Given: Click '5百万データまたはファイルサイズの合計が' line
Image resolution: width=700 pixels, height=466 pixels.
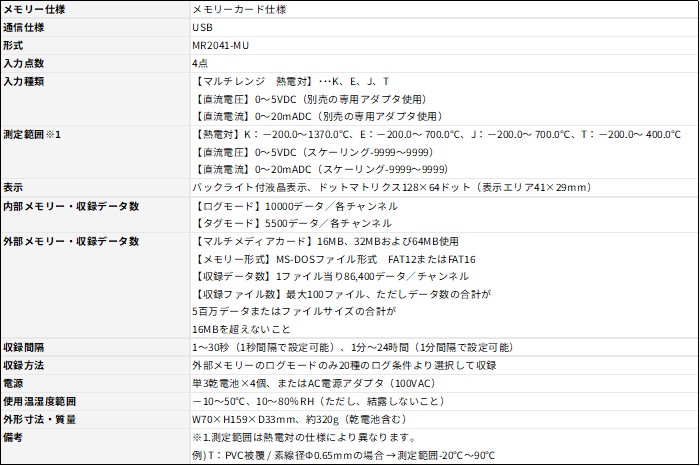Looking at the screenshot, I should tap(294, 312).
